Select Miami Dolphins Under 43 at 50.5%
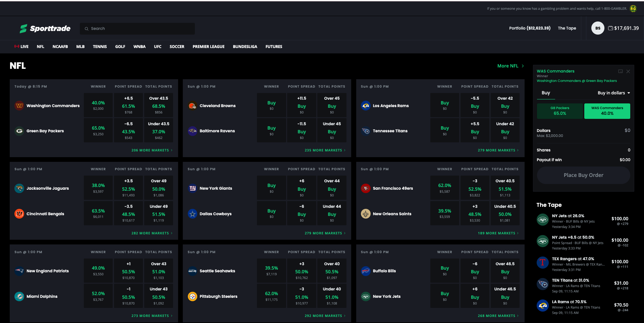 (x=159, y=296)
